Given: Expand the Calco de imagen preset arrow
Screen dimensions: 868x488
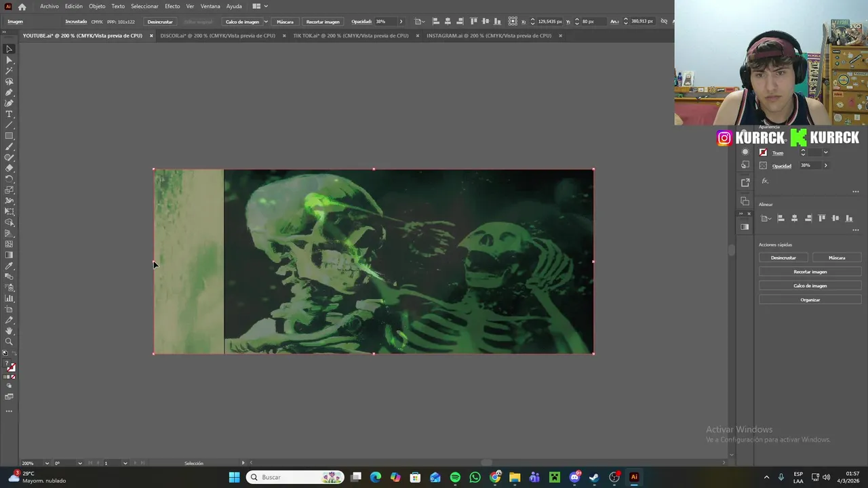Looking at the screenshot, I should pos(265,22).
